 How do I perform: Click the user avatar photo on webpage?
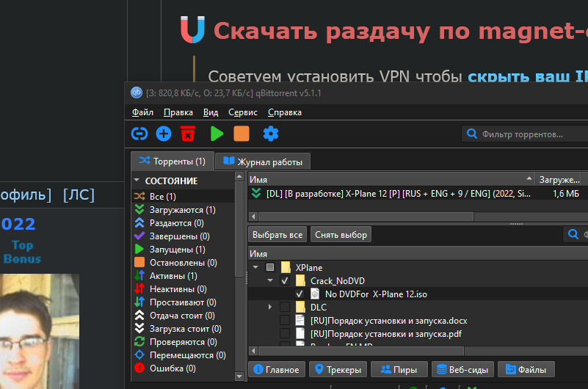point(40,331)
